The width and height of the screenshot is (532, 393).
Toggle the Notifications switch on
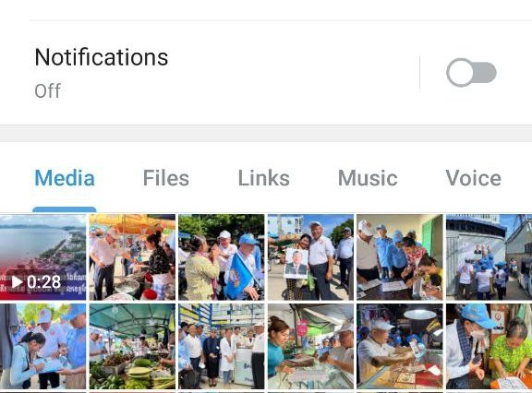coord(471,73)
